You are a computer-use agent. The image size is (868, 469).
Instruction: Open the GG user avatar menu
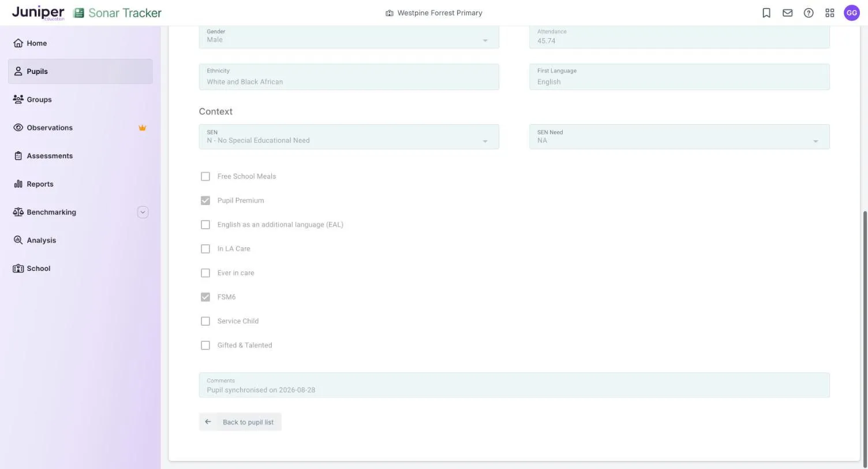[852, 13]
